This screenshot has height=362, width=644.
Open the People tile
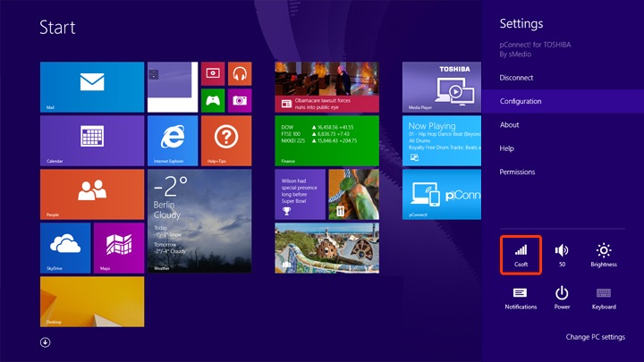[92, 194]
